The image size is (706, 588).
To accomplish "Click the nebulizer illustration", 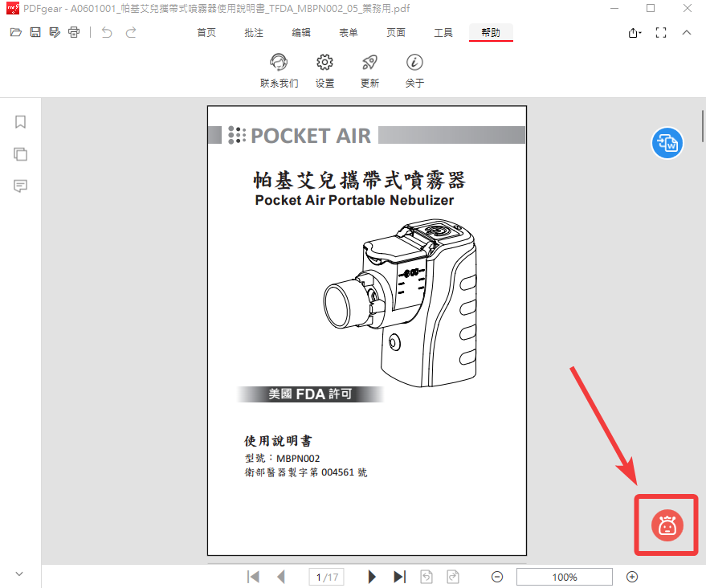I will 400,303.
